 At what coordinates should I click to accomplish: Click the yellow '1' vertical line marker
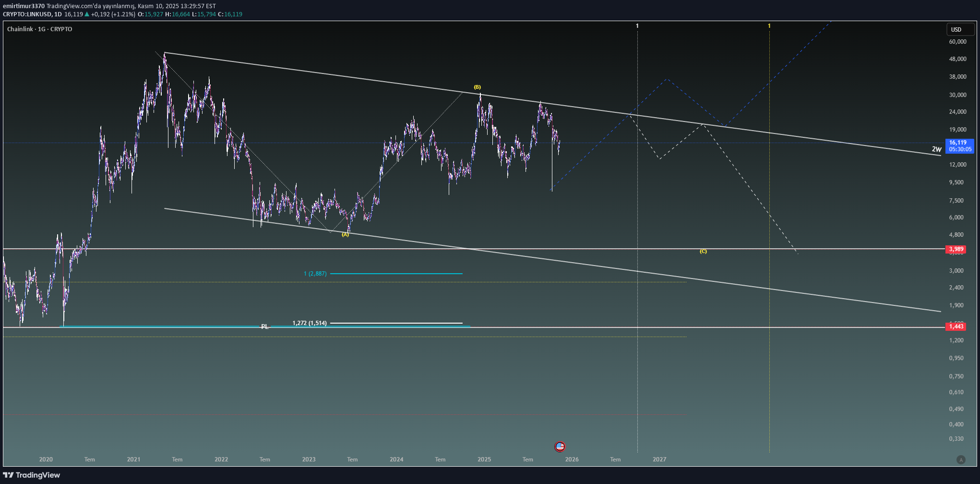tap(769, 26)
